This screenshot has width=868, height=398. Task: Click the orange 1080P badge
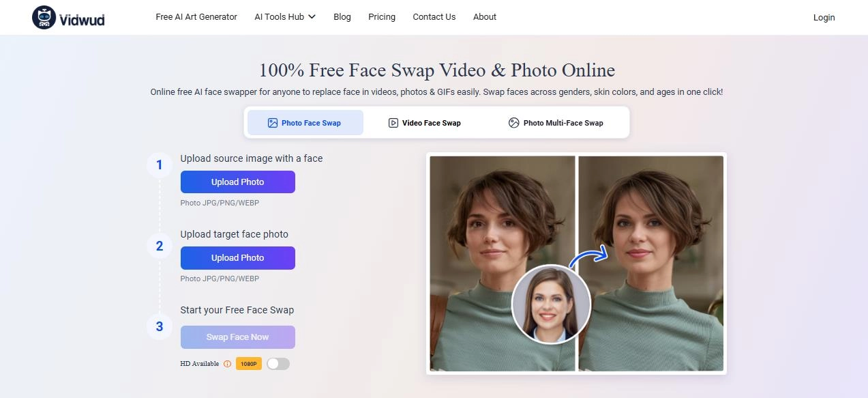[x=248, y=364]
